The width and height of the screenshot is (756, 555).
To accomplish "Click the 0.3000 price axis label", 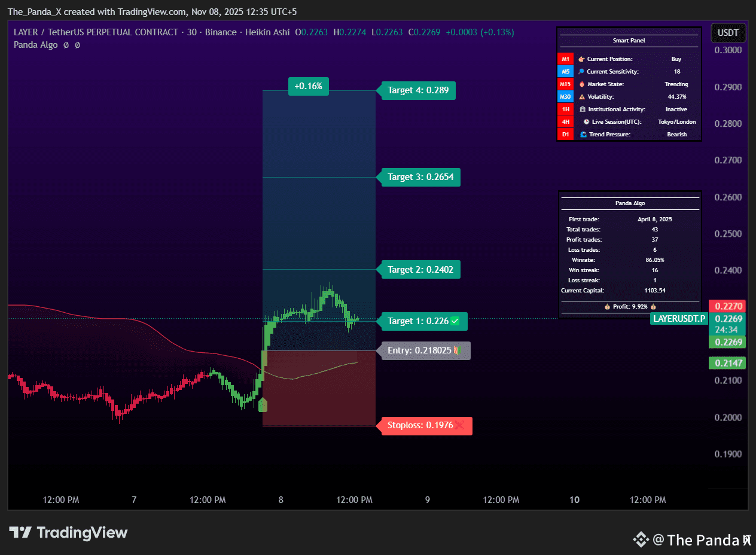I will click(x=728, y=50).
